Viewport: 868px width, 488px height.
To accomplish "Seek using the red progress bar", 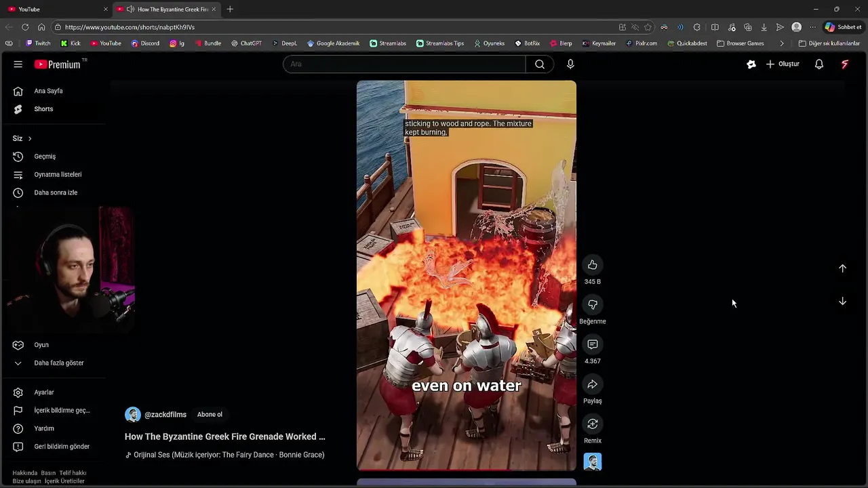I will click(x=467, y=469).
